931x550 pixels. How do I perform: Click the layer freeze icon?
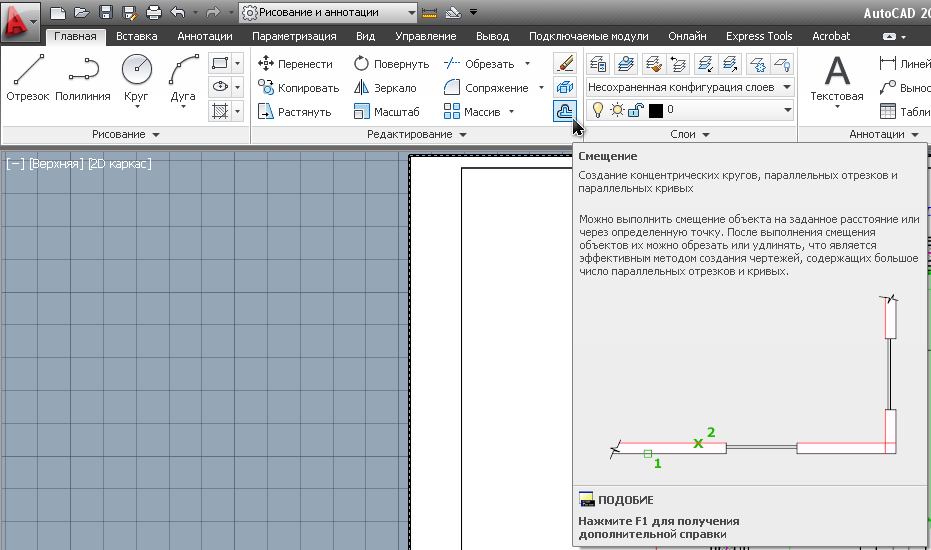click(x=758, y=64)
